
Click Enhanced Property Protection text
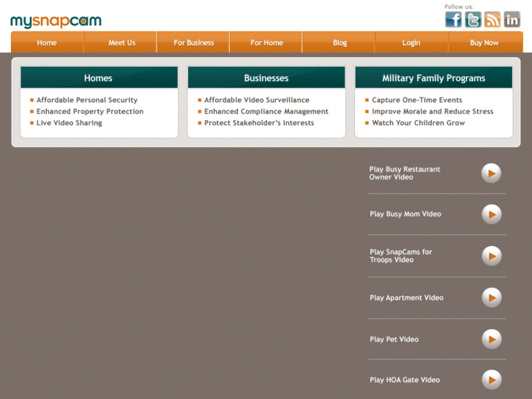click(90, 111)
